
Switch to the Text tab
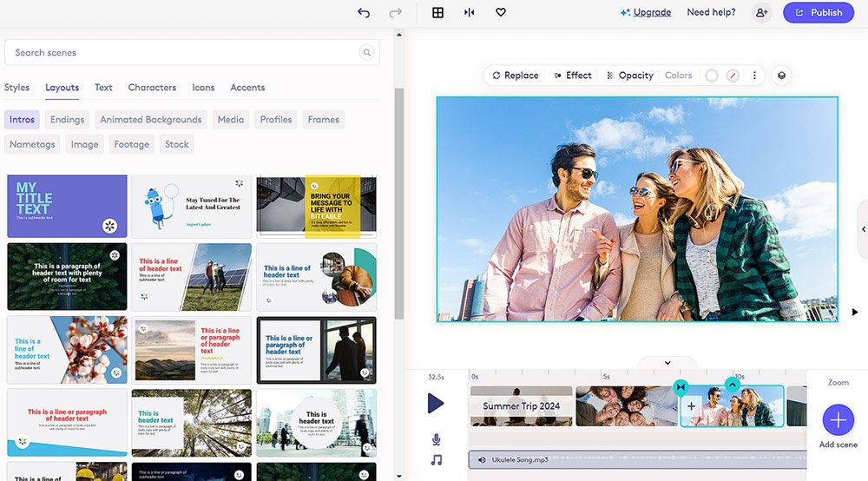click(x=103, y=88)
